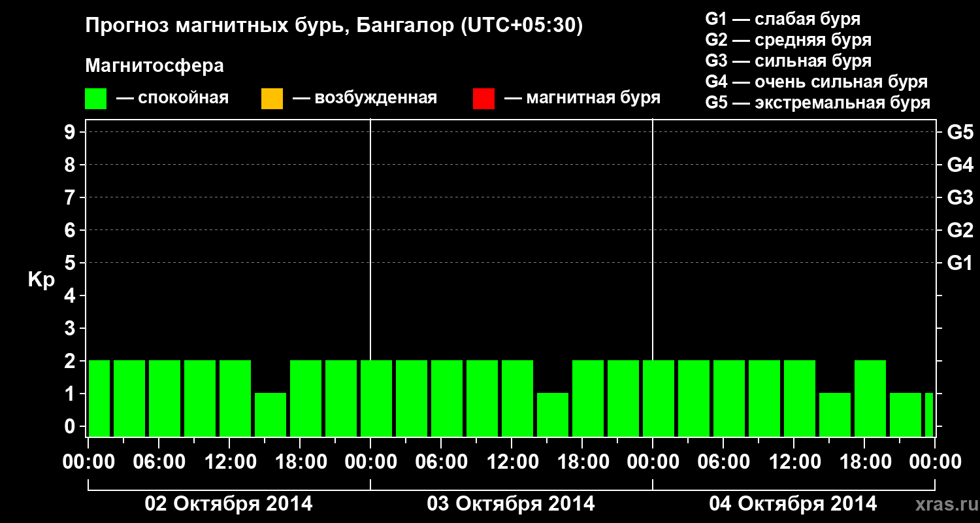The width and height of the screenshot is (980, 523).
Task: Click the '04 Октября 2014' date label
Action: 793,503
